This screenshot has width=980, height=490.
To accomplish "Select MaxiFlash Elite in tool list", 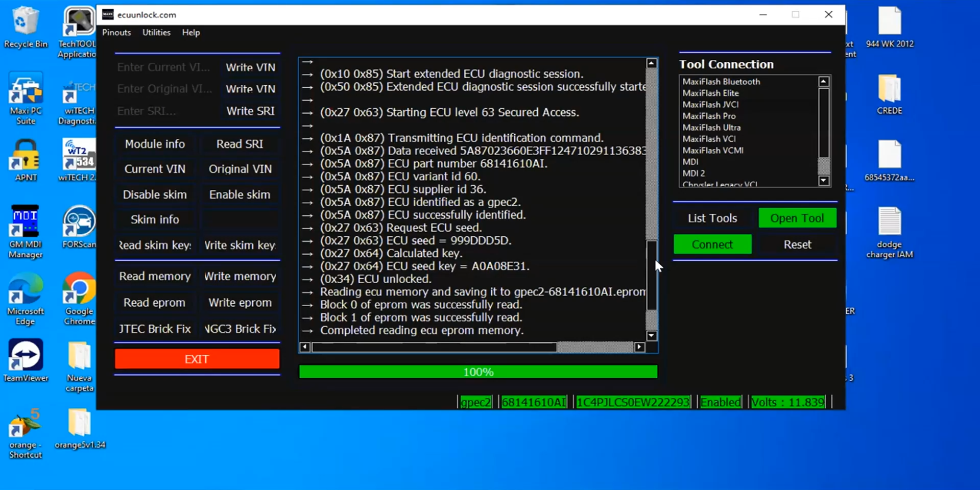I will tap(710, 93).
